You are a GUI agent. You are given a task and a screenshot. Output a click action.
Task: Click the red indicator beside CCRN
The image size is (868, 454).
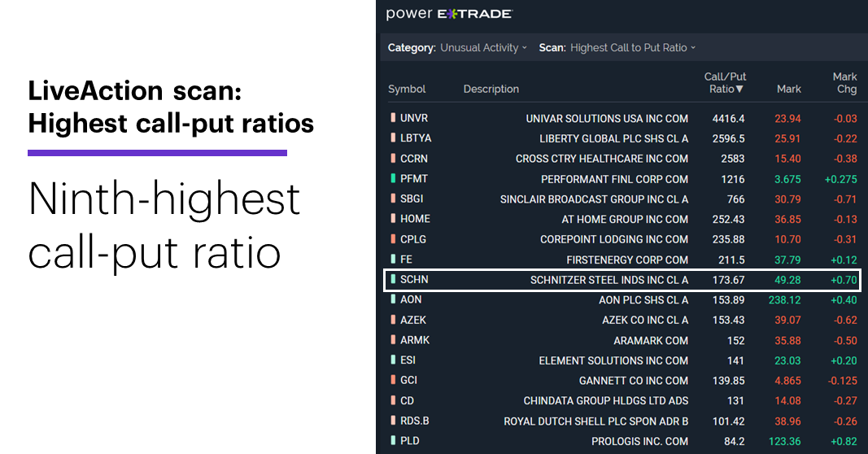pos(393,159)
